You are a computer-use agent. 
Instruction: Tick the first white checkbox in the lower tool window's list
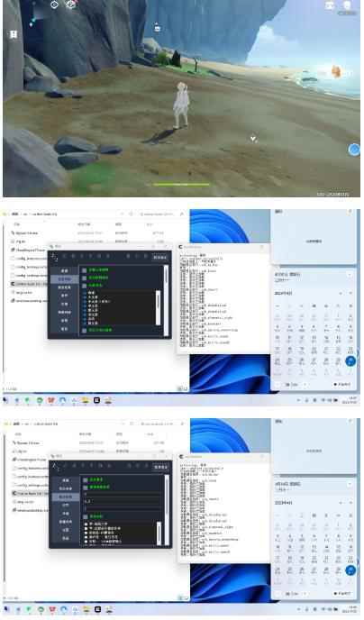point(86,524)
